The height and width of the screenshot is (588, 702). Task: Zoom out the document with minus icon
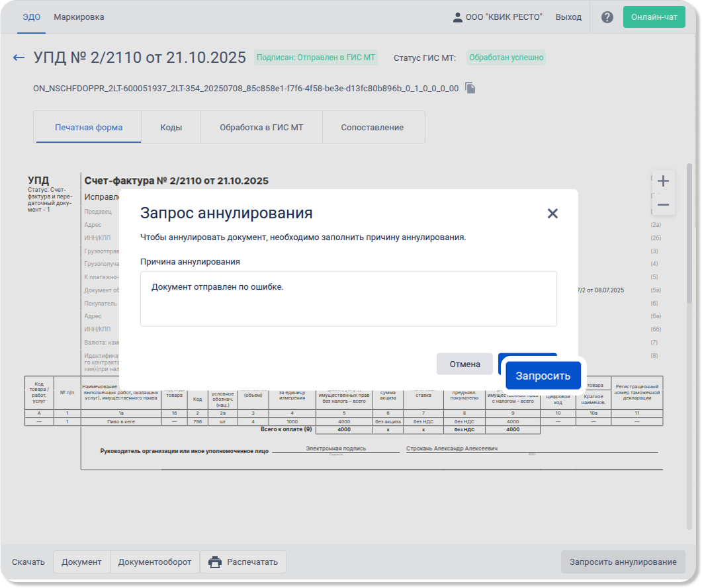663,205
